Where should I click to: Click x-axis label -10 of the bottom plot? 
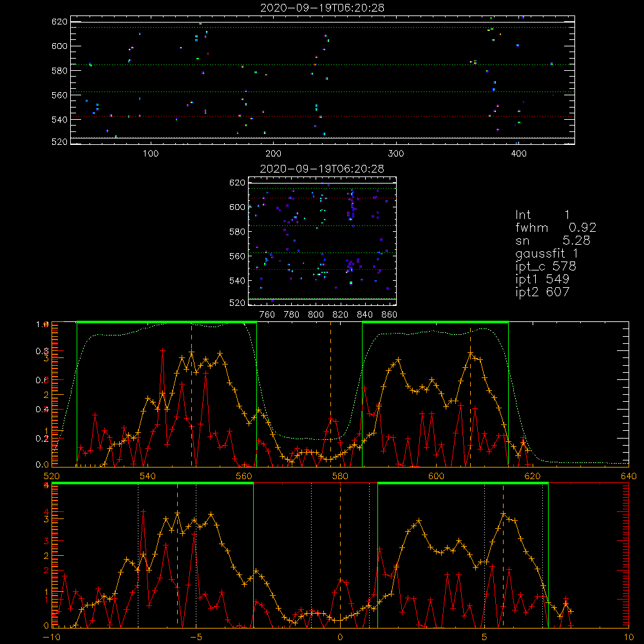click(x=52, y=638)
